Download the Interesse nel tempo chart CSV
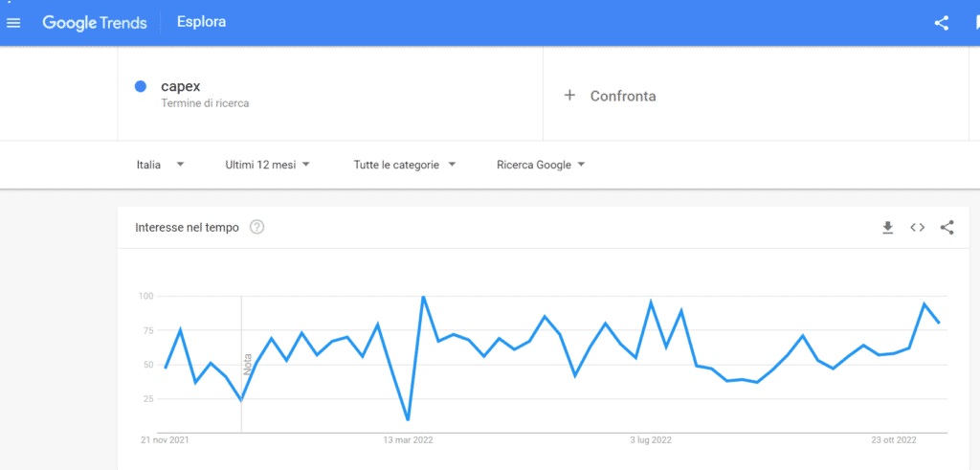 [x=887, y=228]
